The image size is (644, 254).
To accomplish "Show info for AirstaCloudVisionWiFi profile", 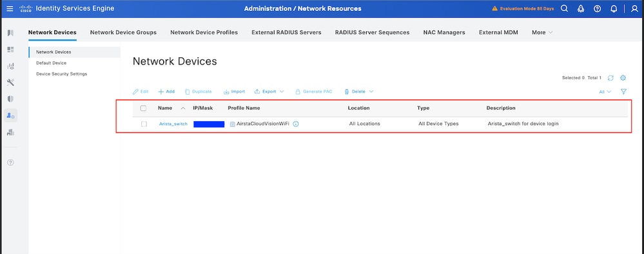I will [296, 124].
